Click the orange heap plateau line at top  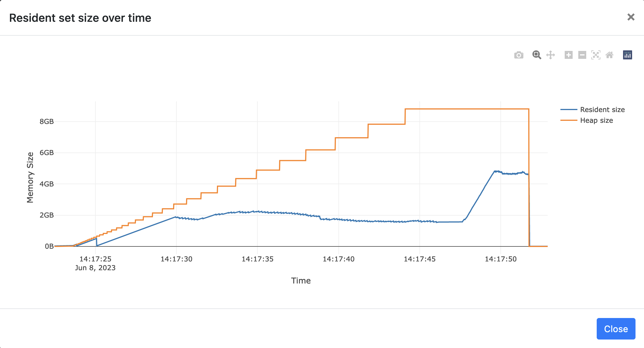tap(467, 109)
